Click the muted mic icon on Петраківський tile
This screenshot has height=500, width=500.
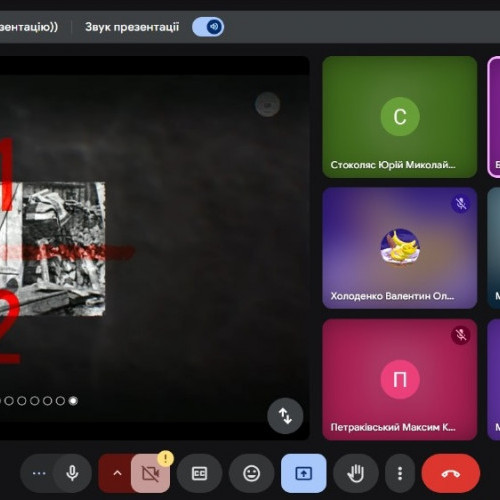461,335
